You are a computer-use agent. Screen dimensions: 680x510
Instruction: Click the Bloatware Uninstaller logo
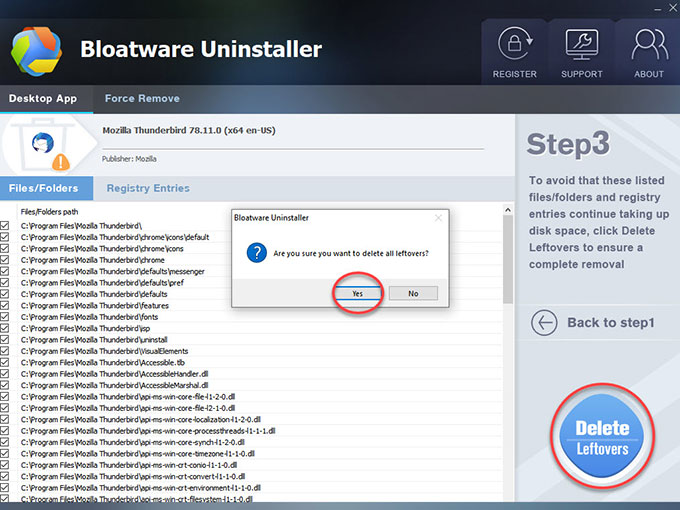coord(36,51)
